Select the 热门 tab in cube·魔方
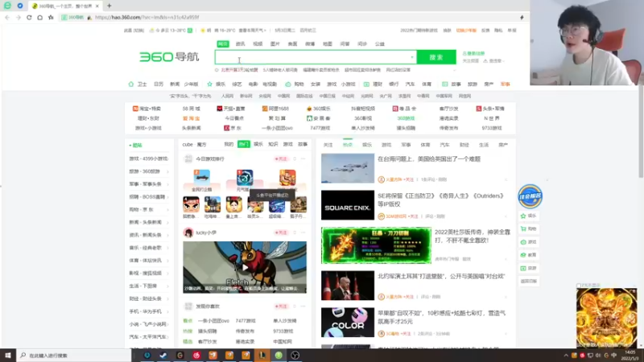The width and height of the screenshot is (644, 362). 244,145
